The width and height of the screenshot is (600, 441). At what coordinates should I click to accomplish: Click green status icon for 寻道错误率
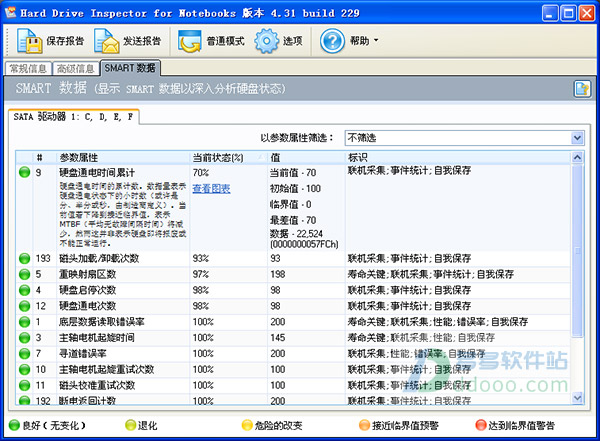click(x=24, y=353)
